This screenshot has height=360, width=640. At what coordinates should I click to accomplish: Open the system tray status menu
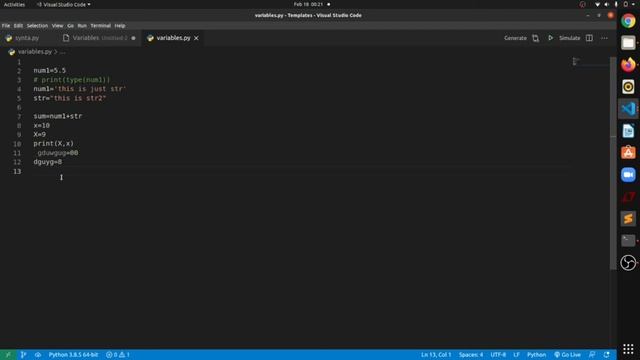[616, 4]
